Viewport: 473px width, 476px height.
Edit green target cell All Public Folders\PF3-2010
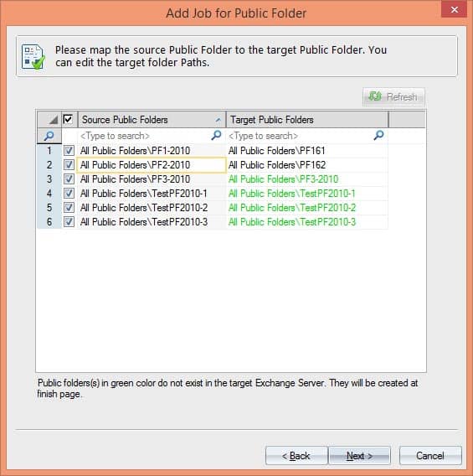tap(307, 179)
